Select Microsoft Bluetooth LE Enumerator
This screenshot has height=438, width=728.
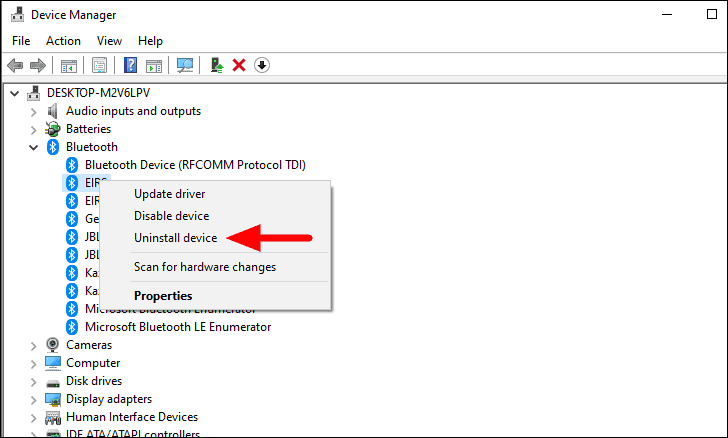coord(178,327)
